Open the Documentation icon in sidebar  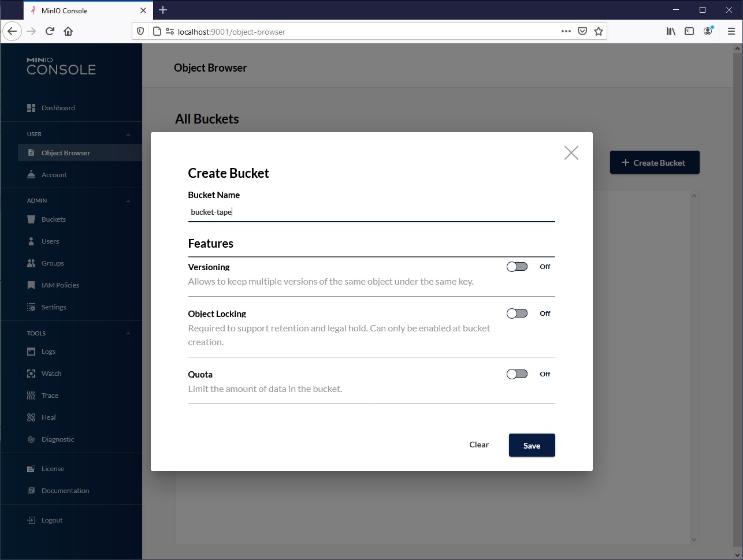(x=31, y=491)
